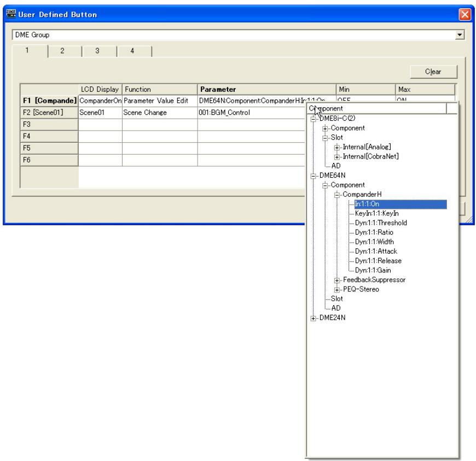476x461 pixels.
Task: Select the Dyn:1:1:Width parameter
Action: pos(374,242)
